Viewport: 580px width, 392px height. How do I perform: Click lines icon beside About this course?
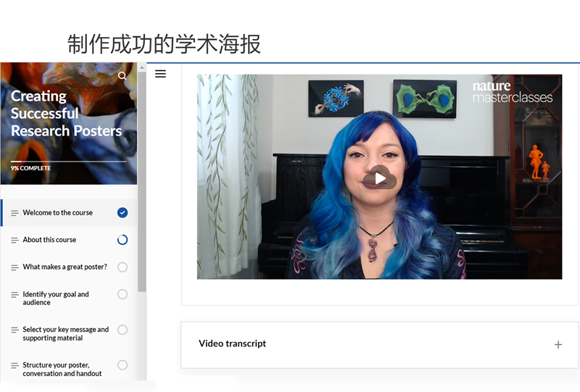click(x=14, y=241)
